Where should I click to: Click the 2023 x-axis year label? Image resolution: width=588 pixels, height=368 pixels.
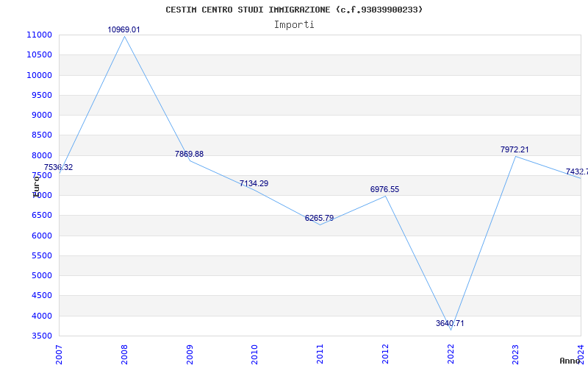click(516, 354)
